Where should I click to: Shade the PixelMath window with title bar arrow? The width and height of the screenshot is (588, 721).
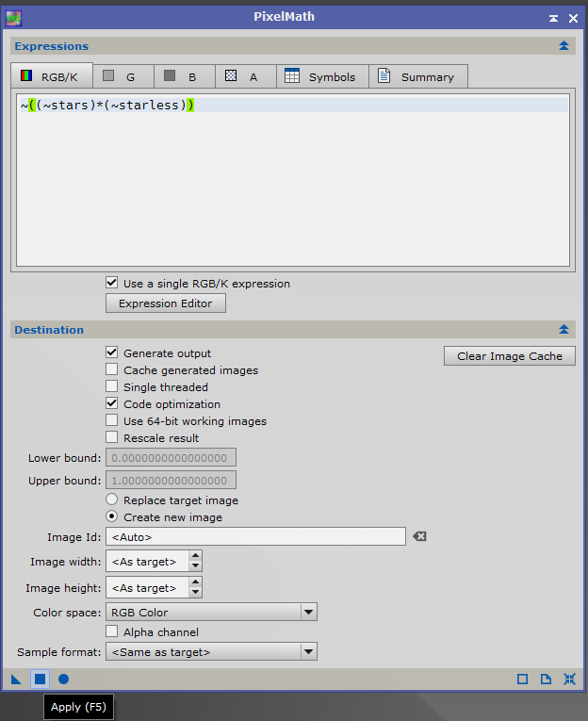553,19
